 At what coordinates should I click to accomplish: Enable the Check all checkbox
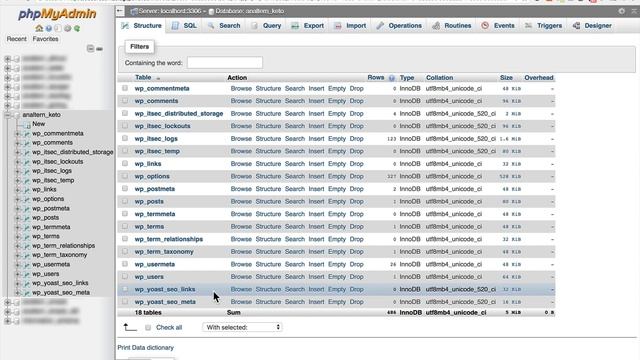click(x=148, y=327)
